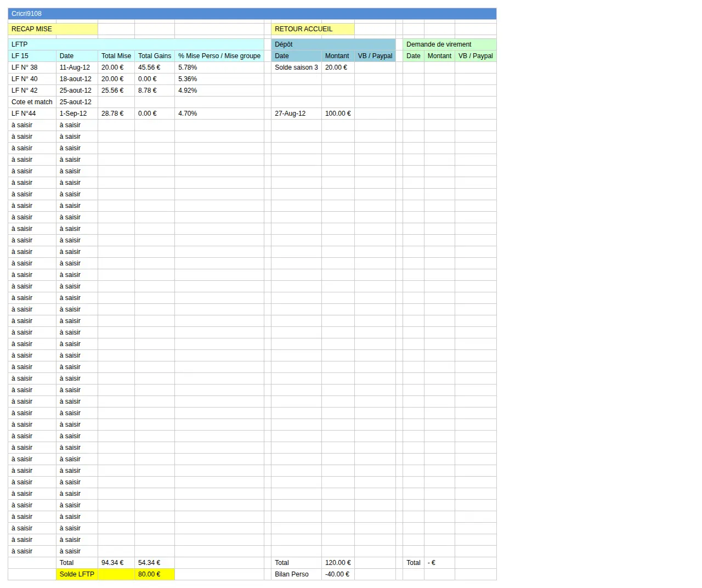
Task: Select the Total Mise column header
Action: (x=116, y=56)
